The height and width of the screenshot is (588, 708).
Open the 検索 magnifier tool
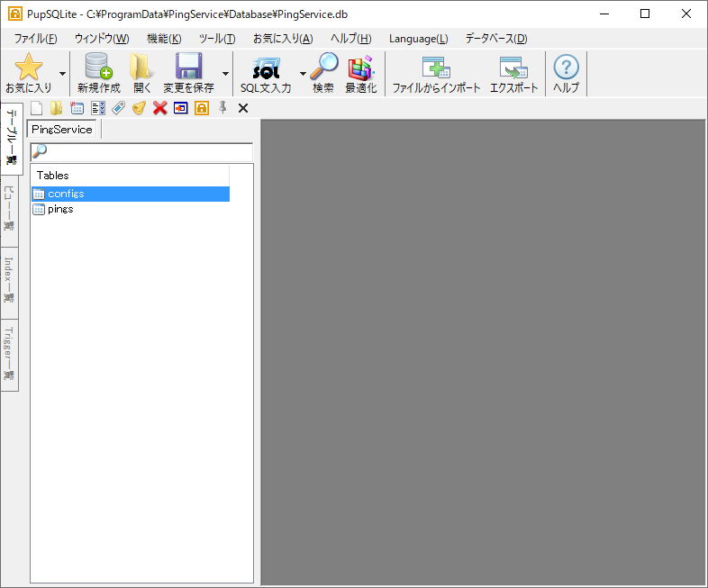[x=323, y=68]
